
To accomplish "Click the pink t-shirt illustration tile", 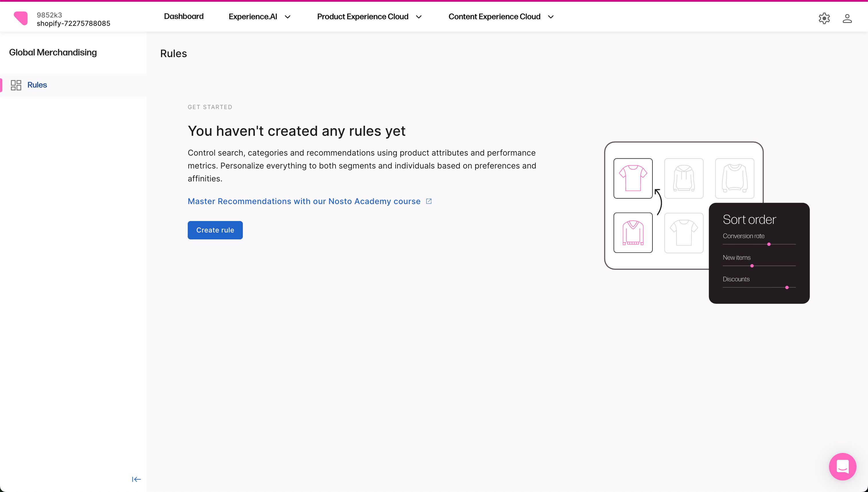I will point(633,179).
